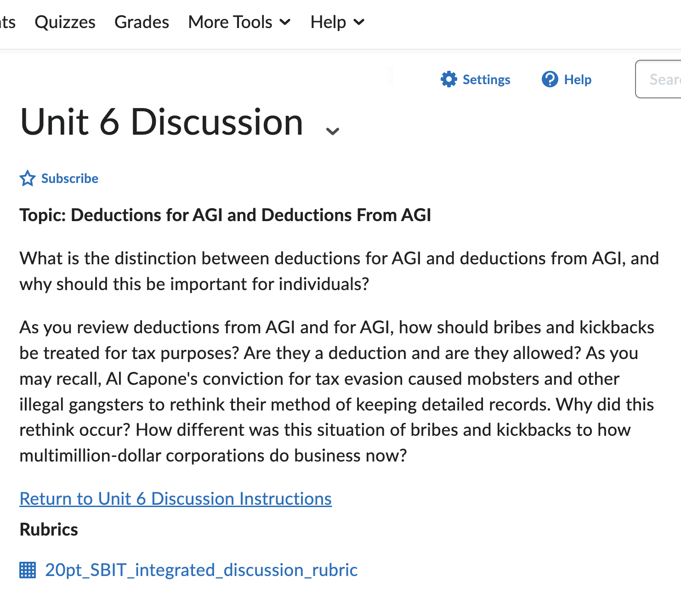Click the blue Help question-mark icon

pyautogui.click(x=550, y=79)
